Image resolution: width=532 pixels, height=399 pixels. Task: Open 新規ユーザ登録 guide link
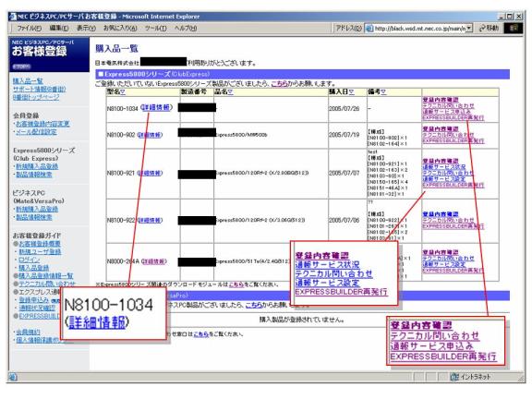click(x=40, y=252)
